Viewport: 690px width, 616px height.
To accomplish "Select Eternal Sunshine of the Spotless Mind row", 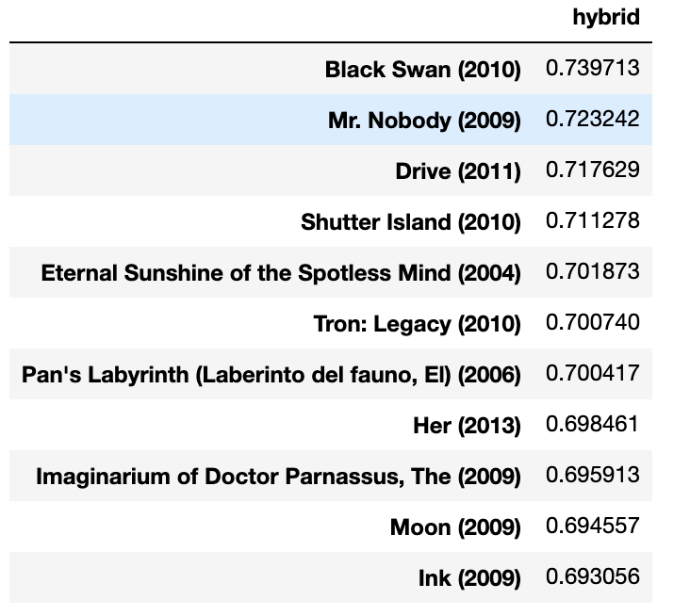I will point(281,272).
